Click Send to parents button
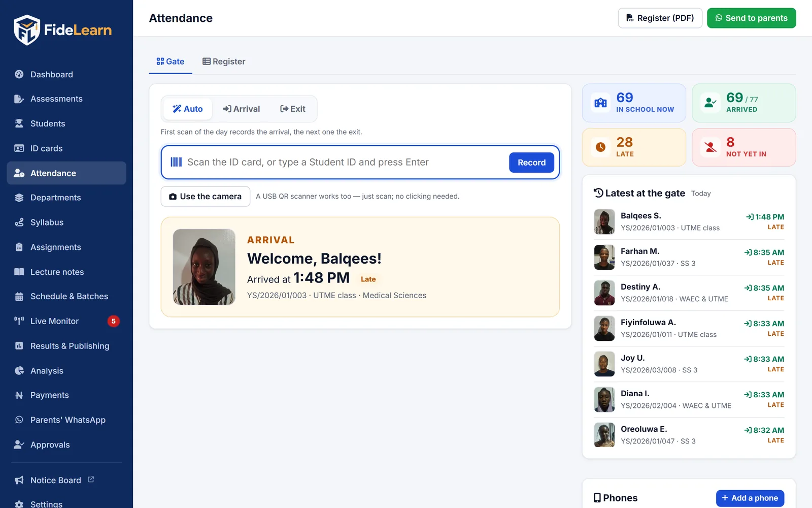 tap(752, 18)
